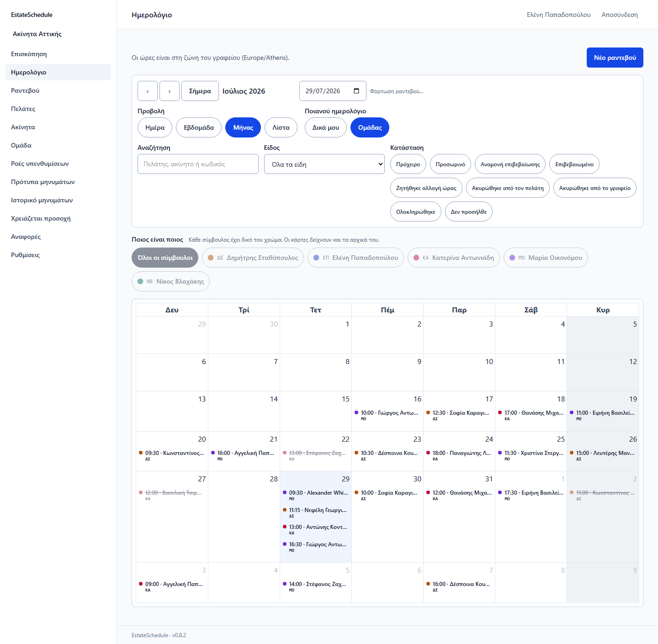Toggle Αναμονή επιβεβαίωσης status filter
This screenshot has height=644, width=658.
click(x=510, y=164)
